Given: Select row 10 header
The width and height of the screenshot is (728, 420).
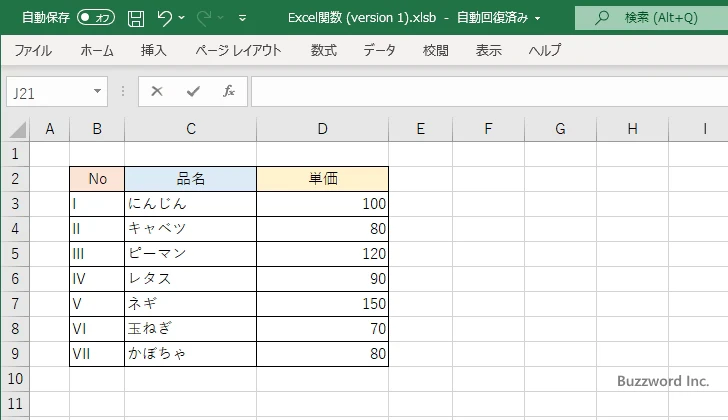Looking at the screenshot, I should pyautogui.click(x=15, y=379).
